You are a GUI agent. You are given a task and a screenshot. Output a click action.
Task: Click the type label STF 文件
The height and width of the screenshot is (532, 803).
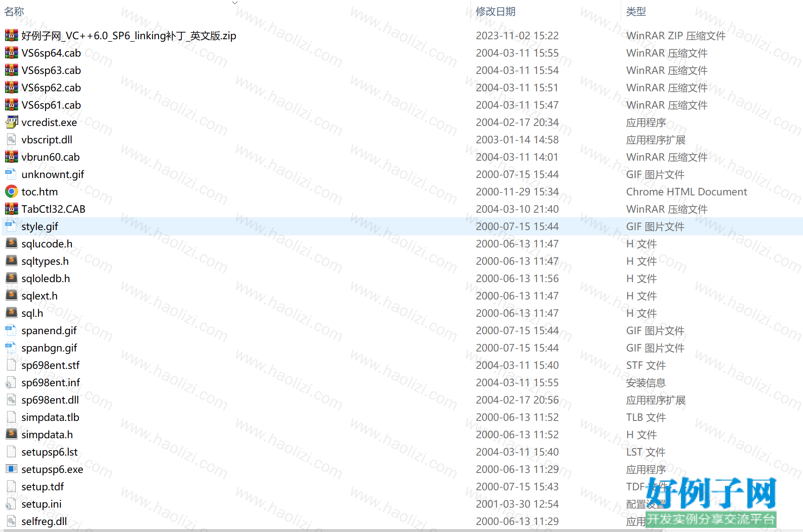point(646,365)
